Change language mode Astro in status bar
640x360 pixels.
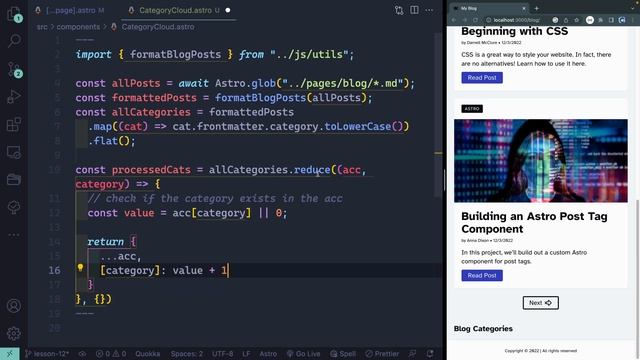pyautogui.click(x=268, y=353)
